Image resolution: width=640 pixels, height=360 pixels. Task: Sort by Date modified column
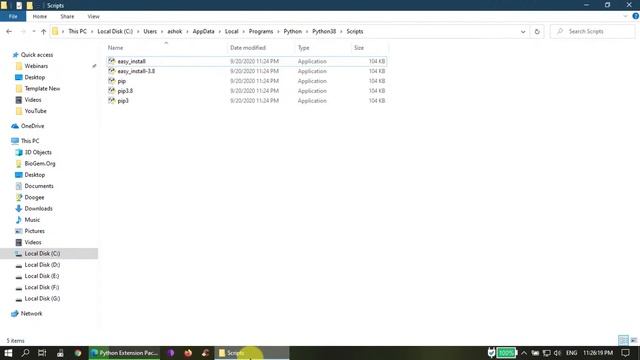click(248, 48)
